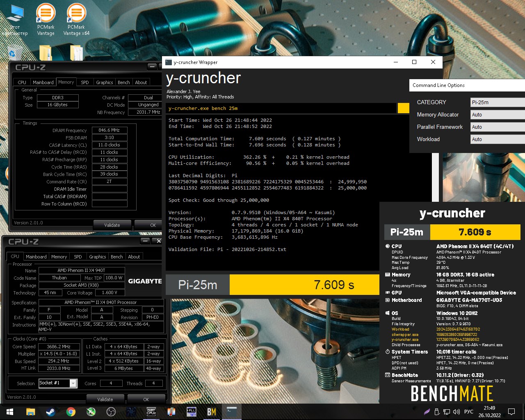Click the DRAM Frequency value 846.6 MHz
This screenshot has width=525, height=420.
coord(110,130)
